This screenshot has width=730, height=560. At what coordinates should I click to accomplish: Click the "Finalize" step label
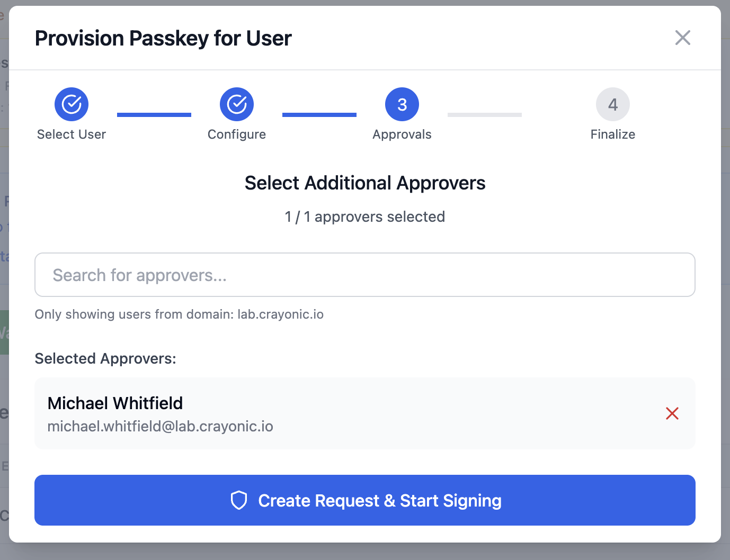click(613, 134)
